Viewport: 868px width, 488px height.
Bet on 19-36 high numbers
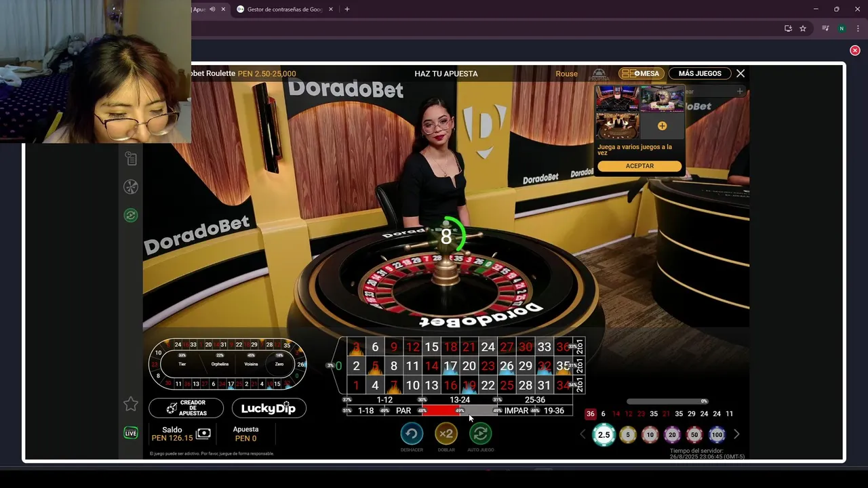click(554, 411)
